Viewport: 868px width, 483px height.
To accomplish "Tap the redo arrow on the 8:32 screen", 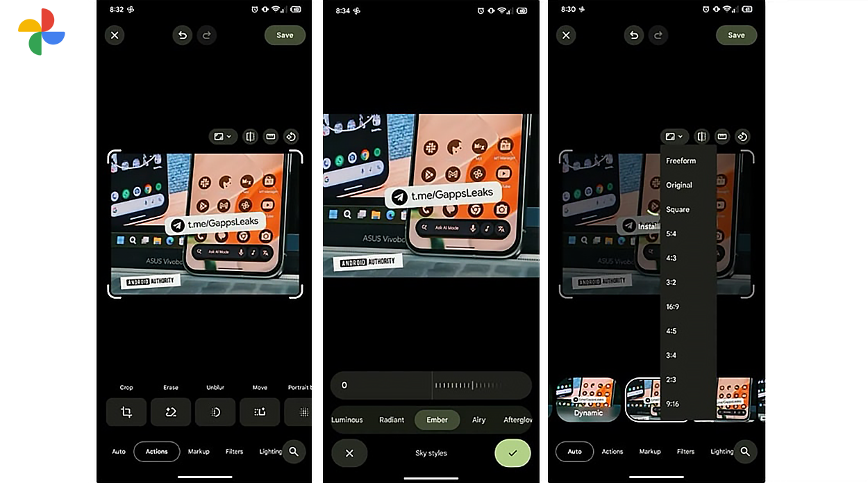I will point(207,35).
